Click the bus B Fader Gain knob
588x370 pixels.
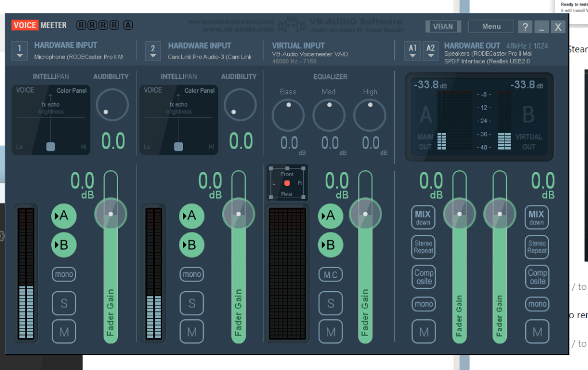[499, 214]
